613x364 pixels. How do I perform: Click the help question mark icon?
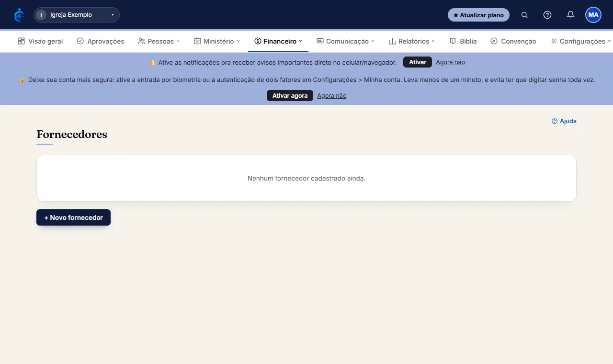pyautogui.click(x=547, y=15)
